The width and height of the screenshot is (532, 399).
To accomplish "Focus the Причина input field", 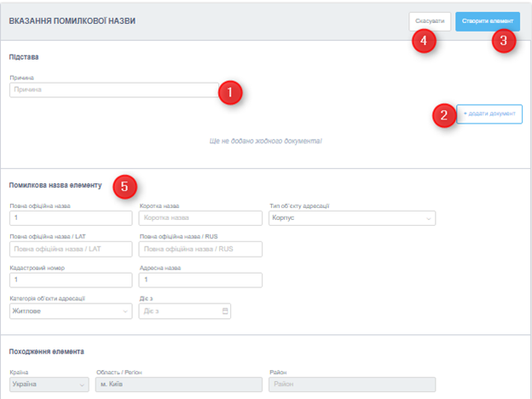I will pyautogui.click(x=111, y=90).
